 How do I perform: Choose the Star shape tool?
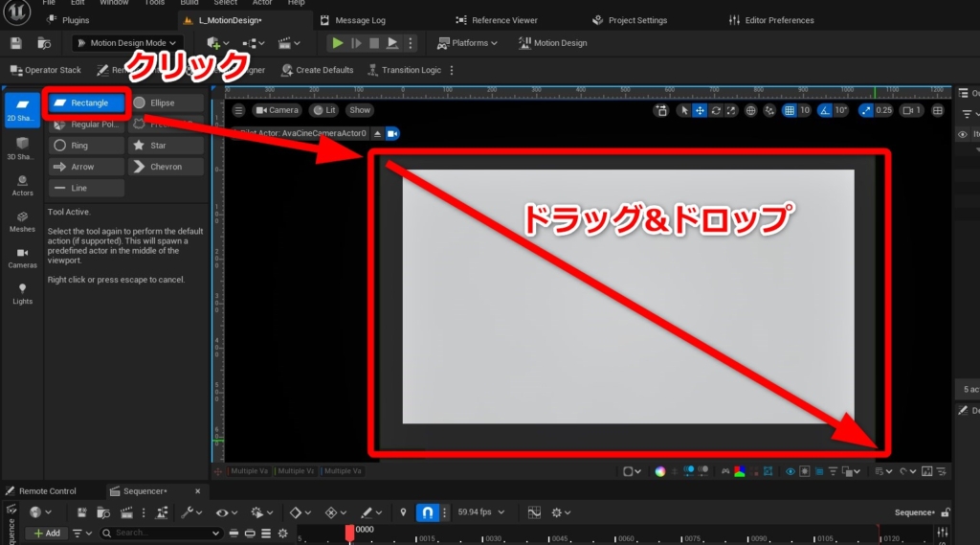166,146
